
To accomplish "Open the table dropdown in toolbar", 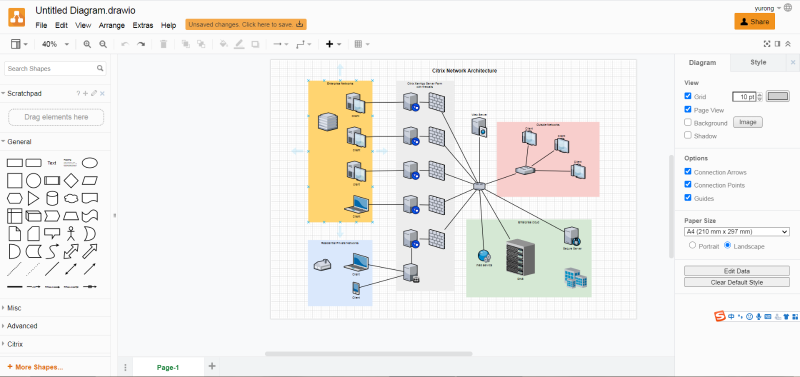I will click(362, 44).
